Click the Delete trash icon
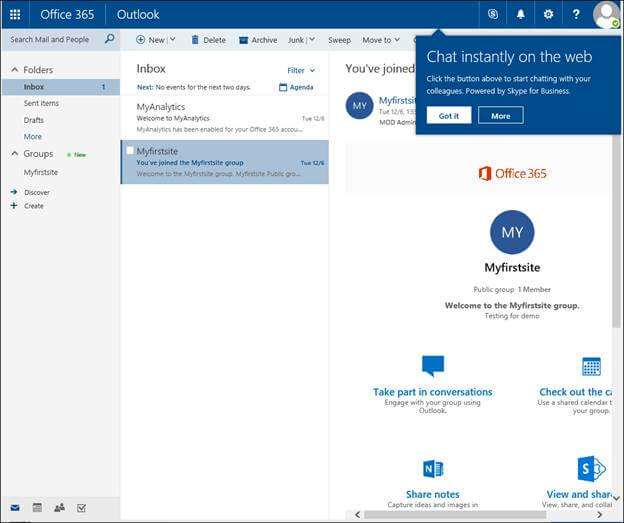 [x=195, y=40]
